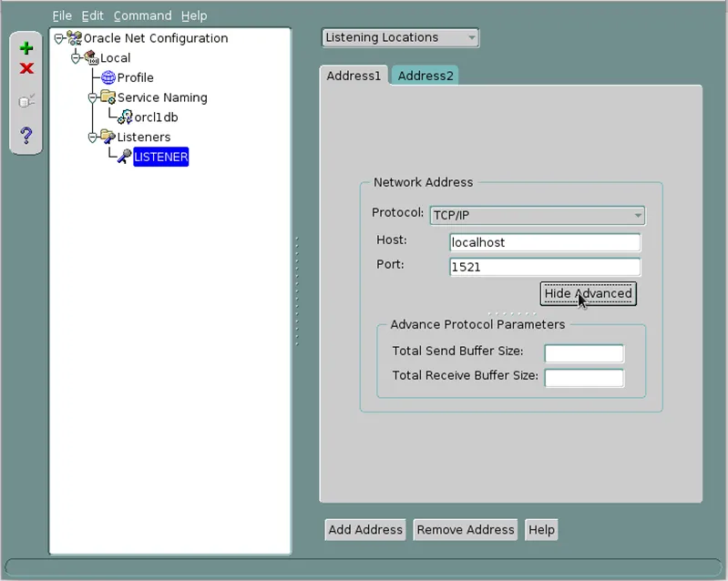The height and width of the screenshot is (581, 728).
Task: Click the Help button at bottom
Action: point(541,530)
